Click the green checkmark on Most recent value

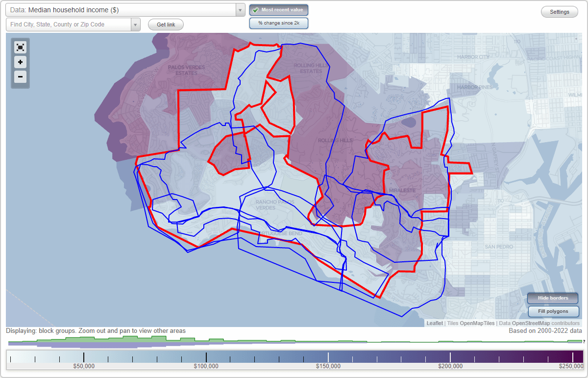pyautogui.click(x=256, y=9)
